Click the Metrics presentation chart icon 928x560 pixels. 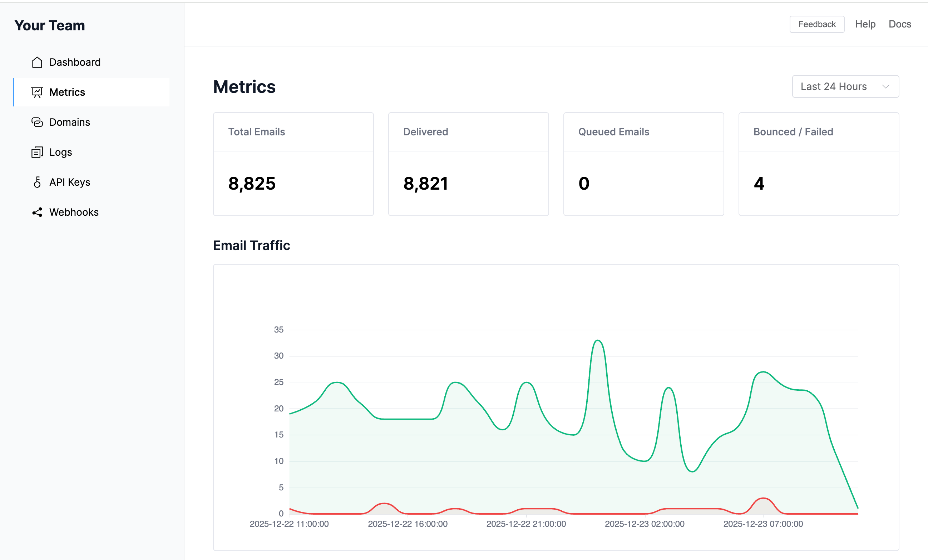[37, 92]
